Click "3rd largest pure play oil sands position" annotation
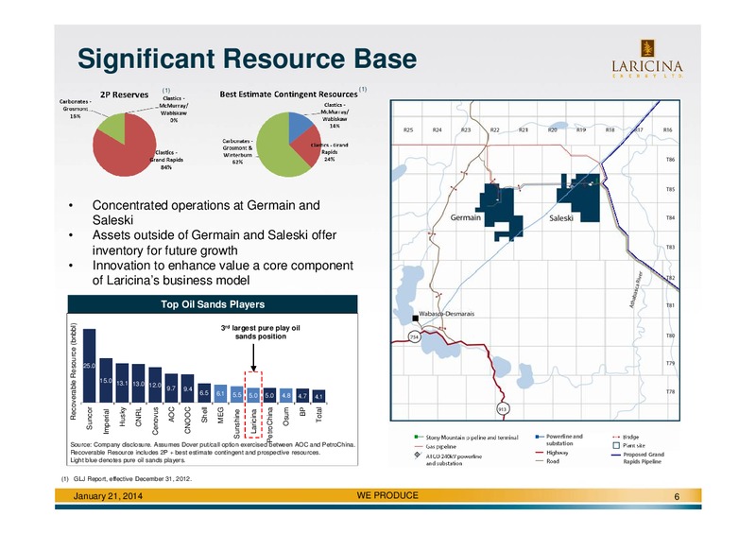The height and width of the screenshot is (534, 756). coord(261,332)
